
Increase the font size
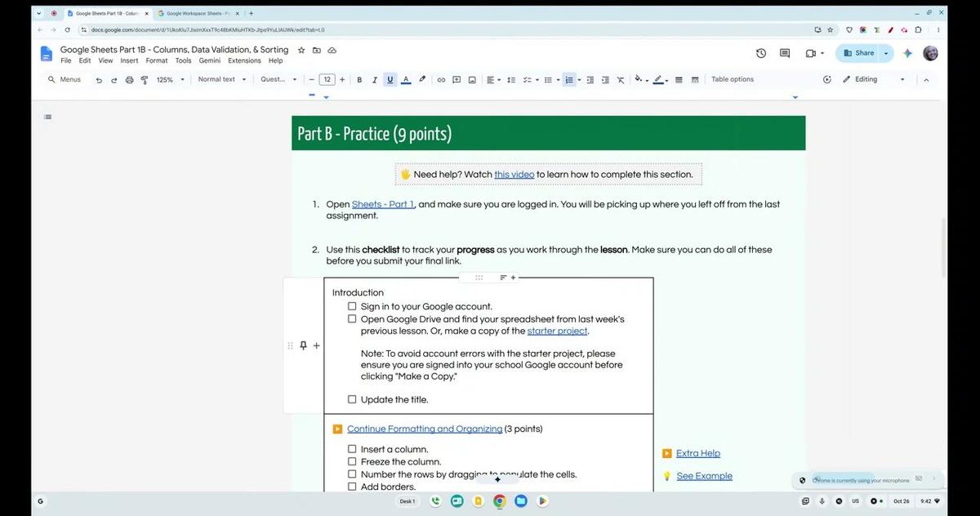[342, 80]
